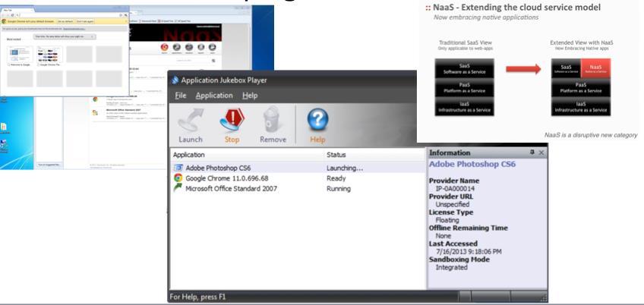Click the search magnifier on NaaS web page
The width and height of the screenshot is (644, 305).
tap(213, 61)
